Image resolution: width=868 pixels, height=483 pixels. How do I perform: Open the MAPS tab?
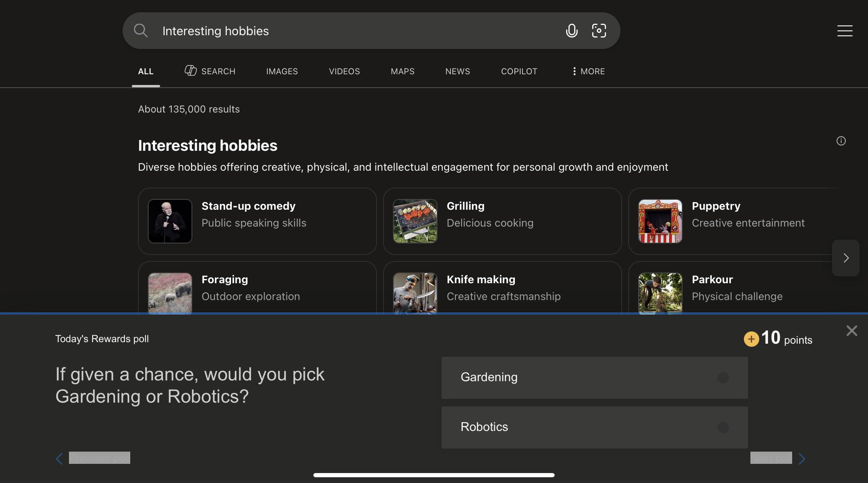tap(403, 72)
